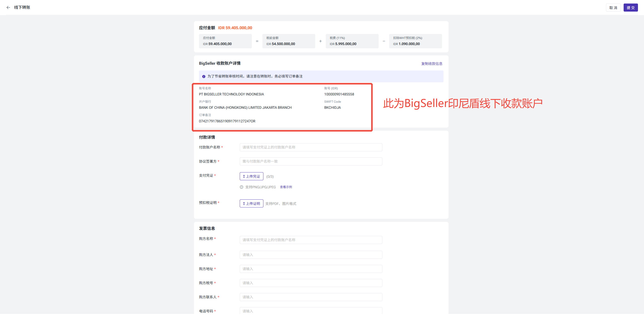Submit the form with 提交

631,8
